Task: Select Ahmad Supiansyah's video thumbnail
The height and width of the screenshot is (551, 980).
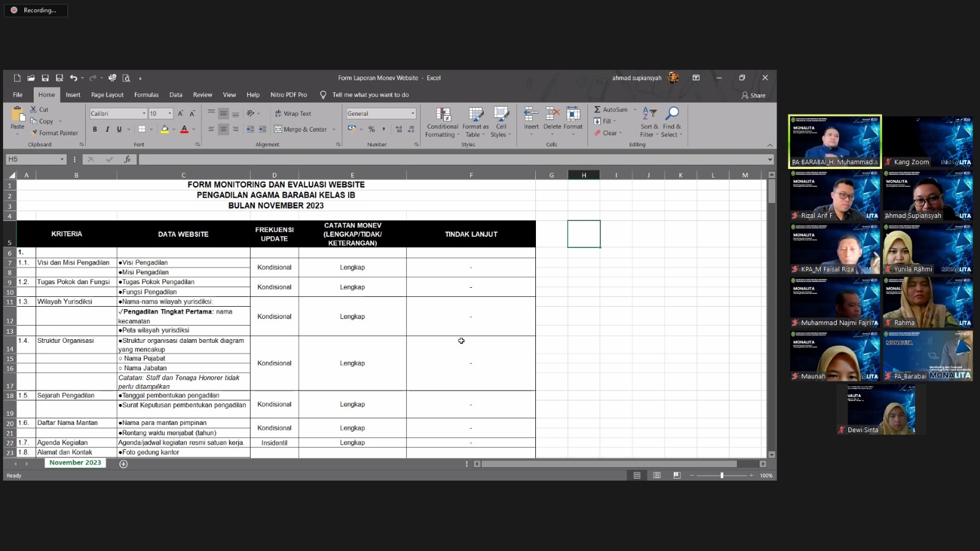Action: coord(928,196)
